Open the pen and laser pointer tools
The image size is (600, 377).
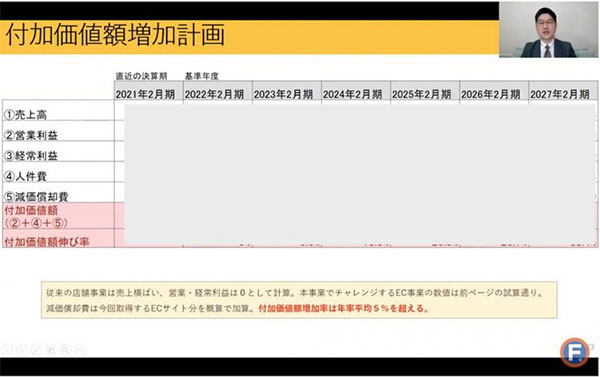point(36,349)
